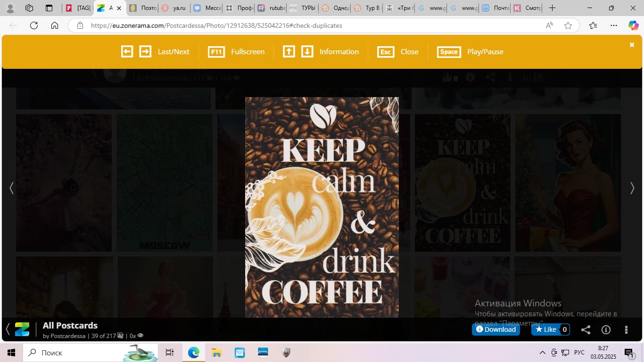Click the Keep Calm & Drink Coffee main image
Image resolution: width=644 pixels, height=362 pixels.
pyautogui.click(x=322, y=207)
